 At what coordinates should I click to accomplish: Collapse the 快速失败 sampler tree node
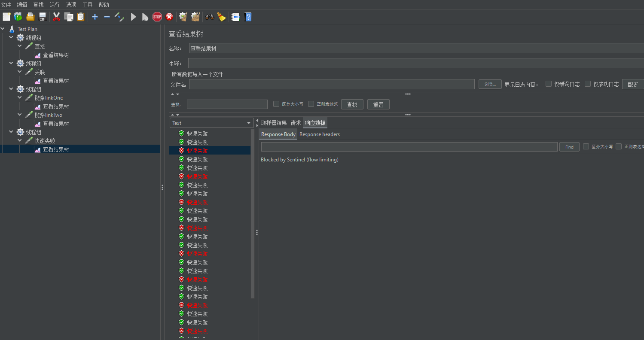[x=20, y=141]
